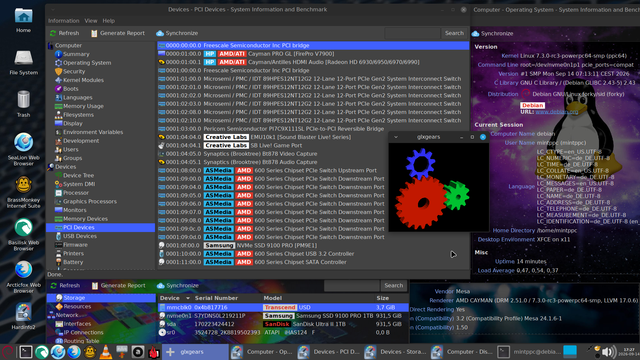Launch BrassMonkey Internet Suite desktop icon
The height and width of the screenshot is (360, 640).
coord(23,192)
